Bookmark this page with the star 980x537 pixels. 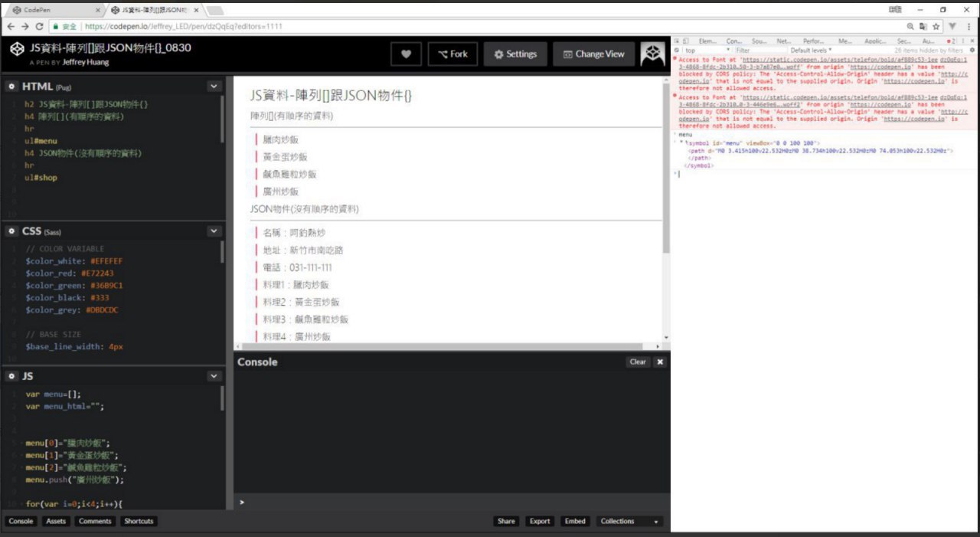click(x=936, y=26)
